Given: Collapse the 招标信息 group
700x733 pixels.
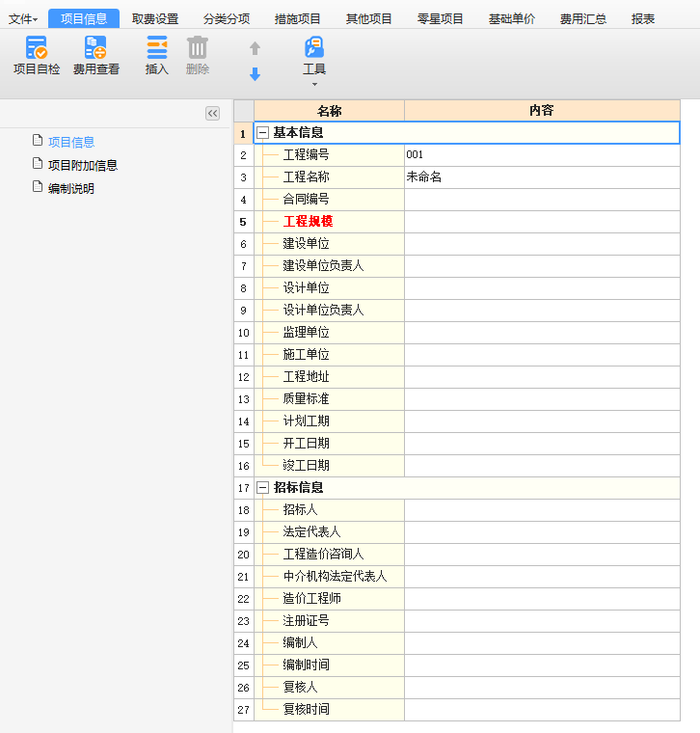Looking at the screenshot, I should coord(262,488).
